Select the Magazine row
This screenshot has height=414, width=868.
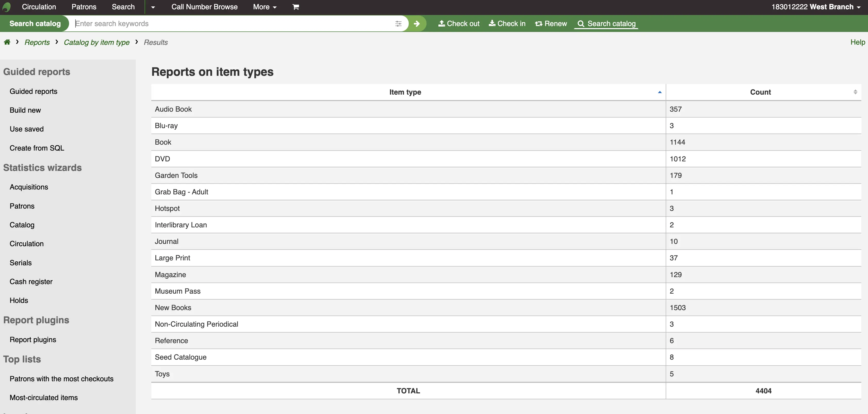click(x=506, y=275)
